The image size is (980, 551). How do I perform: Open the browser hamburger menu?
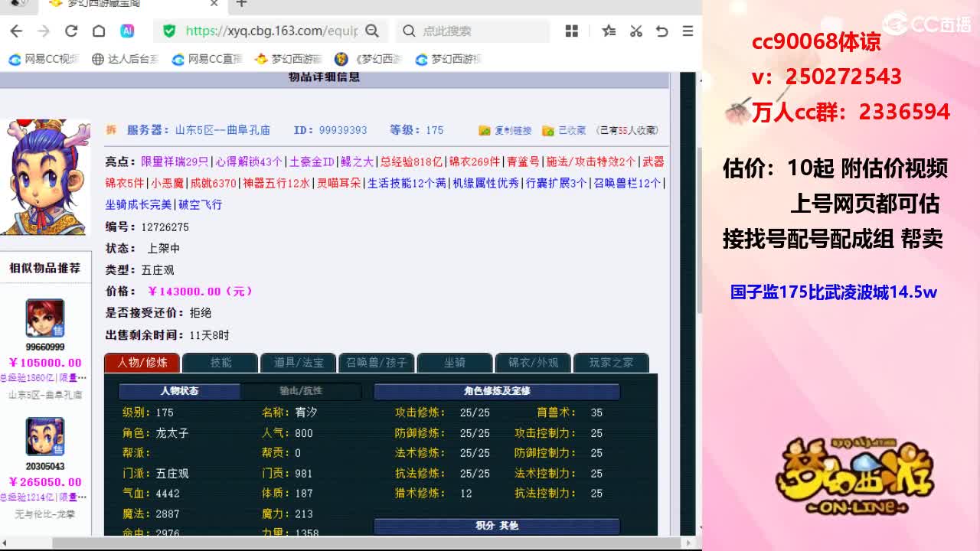[688, 31]
